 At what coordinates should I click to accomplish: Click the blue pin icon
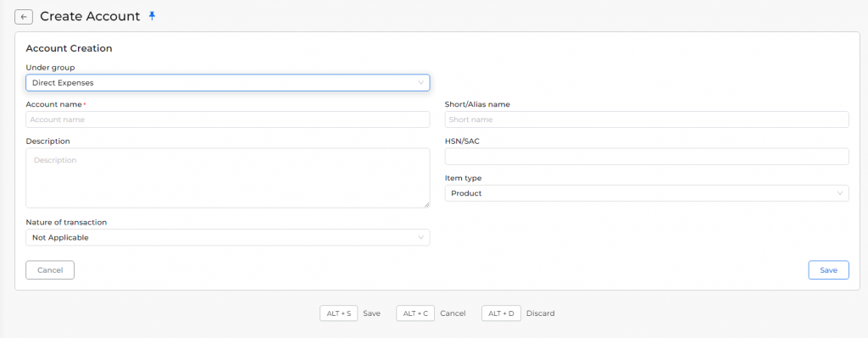[x=153, y=16]
